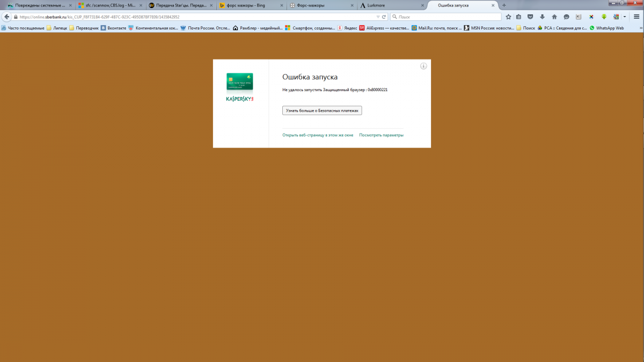Close the 'форс мажоры - Bing' tab

coord(281,5)
